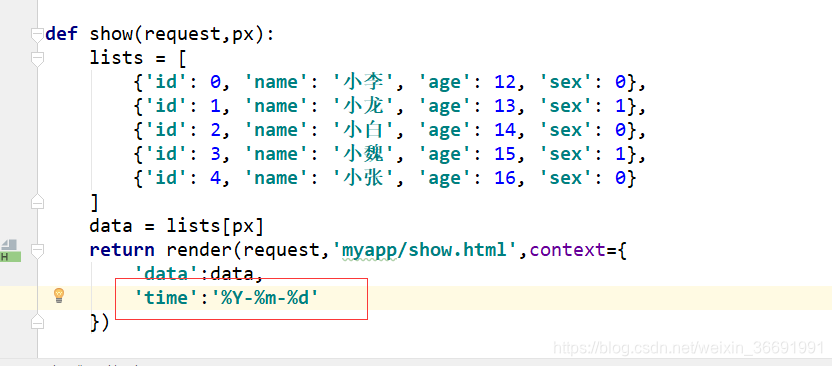Viewport: 832px width, 366px height.
Task: Click the age value 16
Action: click(505, 178)
